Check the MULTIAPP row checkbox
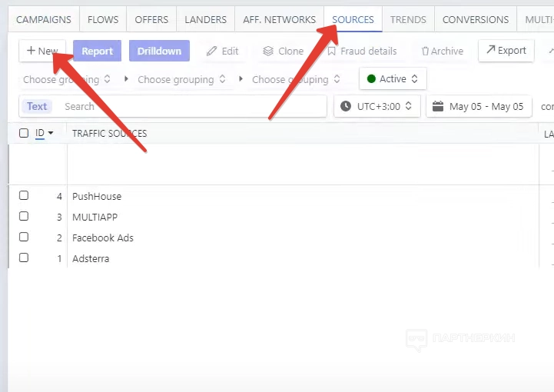The width and height of the screenshot is (554, 392). point(24,216)
